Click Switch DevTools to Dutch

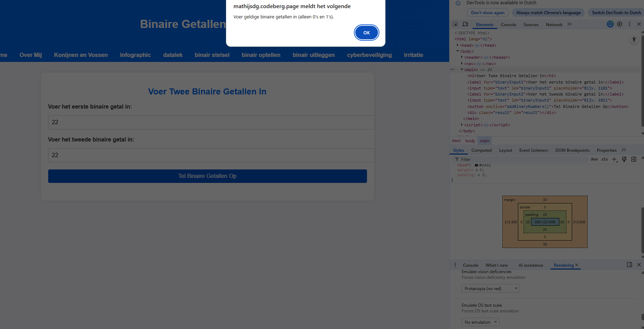click(x=616, y=12)
